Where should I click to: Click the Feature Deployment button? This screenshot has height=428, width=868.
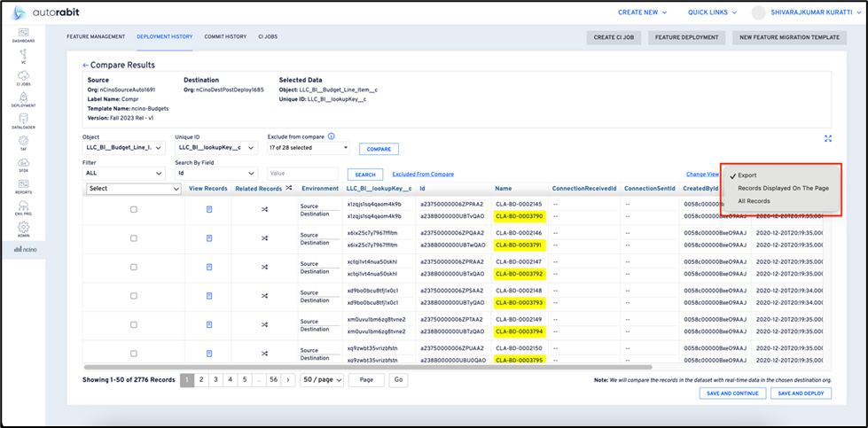point(686,37)
